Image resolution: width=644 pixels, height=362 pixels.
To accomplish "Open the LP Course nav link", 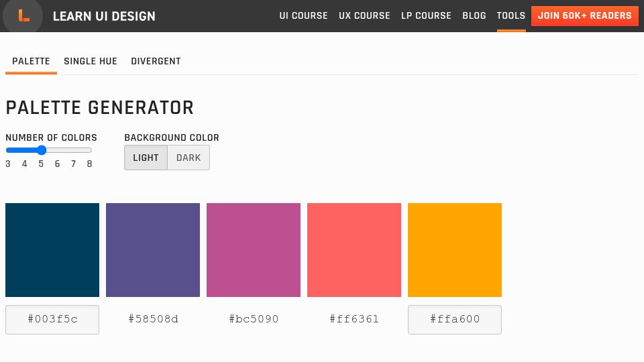I will (426, 15).
